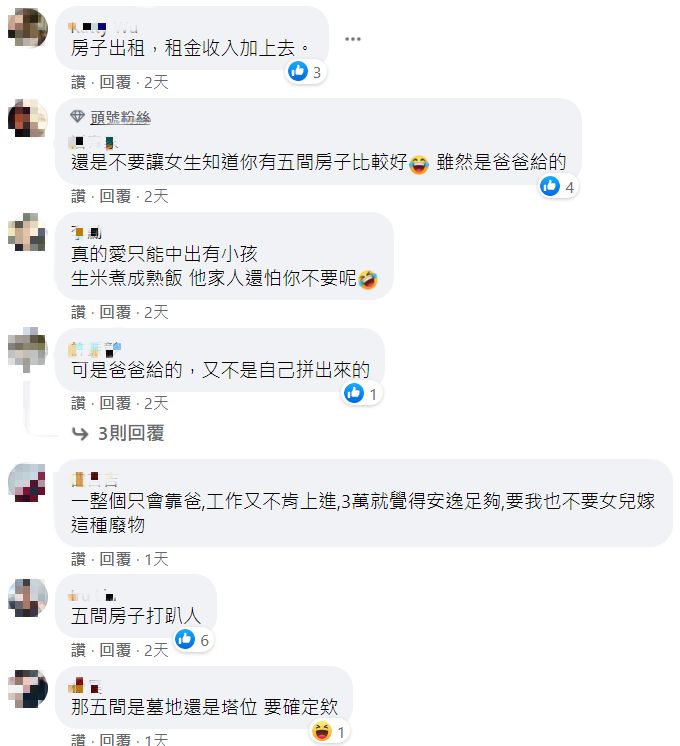
Task: Reply to the 五間房子打趴人 comment
Action: click(x=115, y=650)
